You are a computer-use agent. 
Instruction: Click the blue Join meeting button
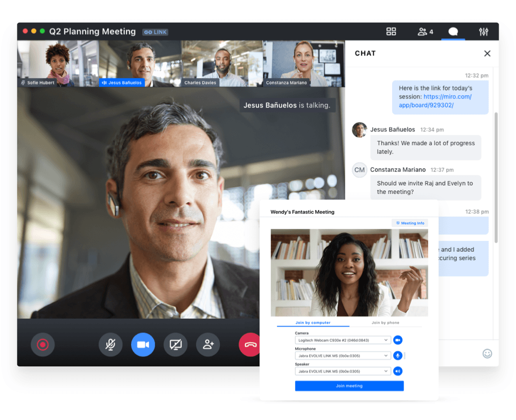349,386
